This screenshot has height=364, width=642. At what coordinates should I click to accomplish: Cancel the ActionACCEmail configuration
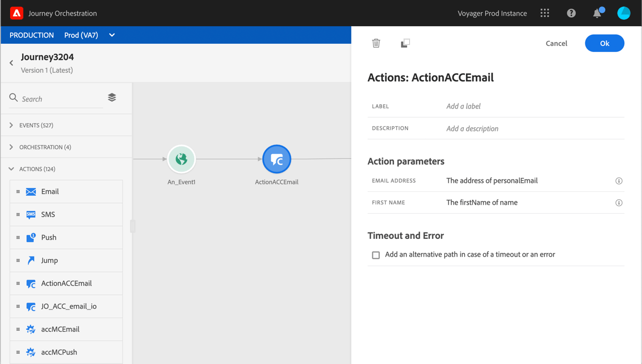pos(556,43)
